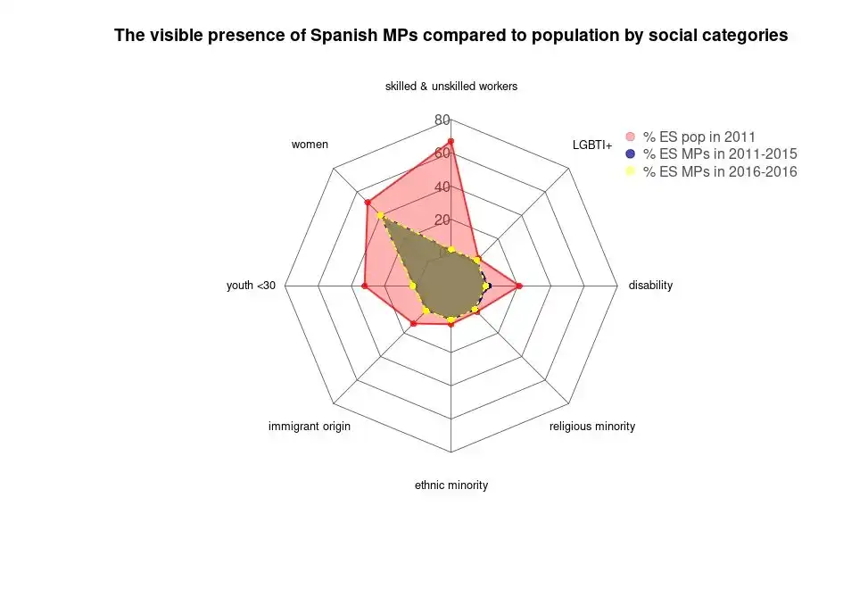Click the pink '% ES pop in 2011' legend dot

click(x=630, y=137)
